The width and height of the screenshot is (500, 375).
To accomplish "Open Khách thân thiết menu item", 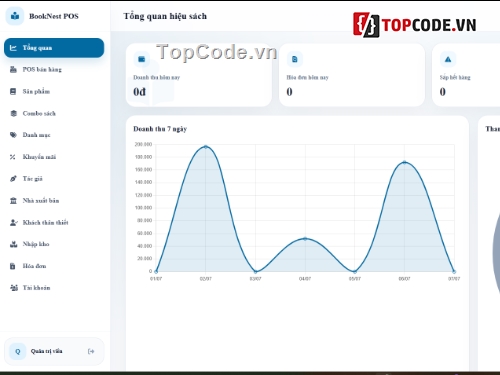I will coord(54,222).
